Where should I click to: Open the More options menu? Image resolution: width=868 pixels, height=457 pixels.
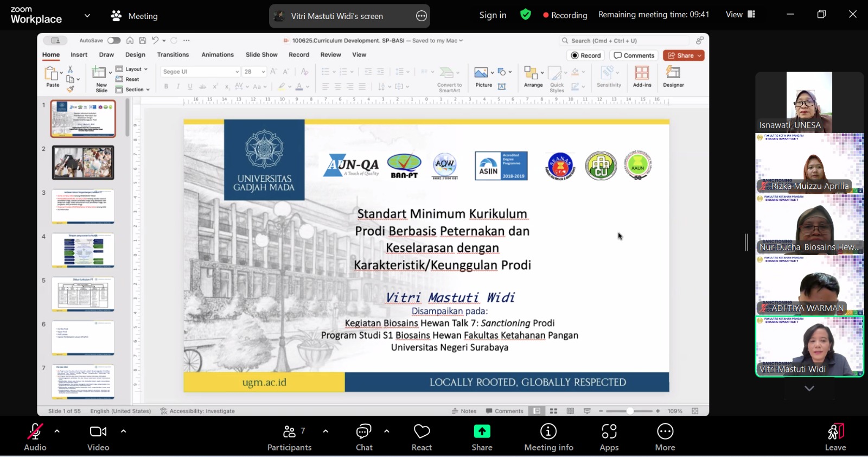tap(665, 437)
